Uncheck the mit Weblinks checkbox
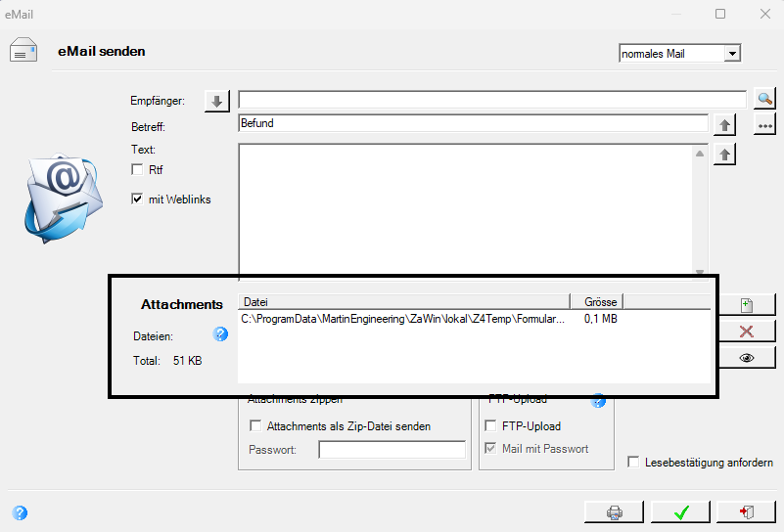This screenshot has height=532, width=784. (137, 199)
